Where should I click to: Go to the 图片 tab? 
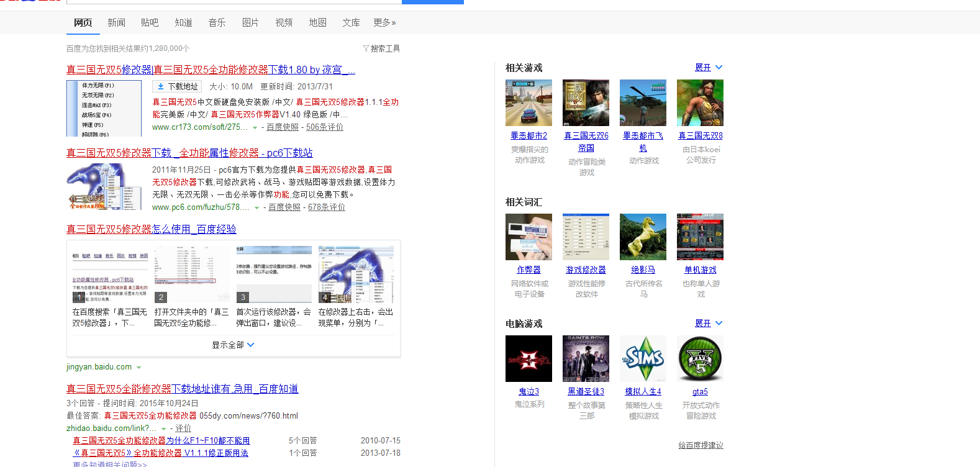point(250,22)
